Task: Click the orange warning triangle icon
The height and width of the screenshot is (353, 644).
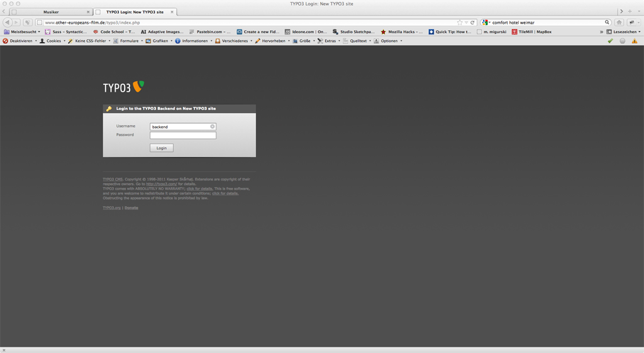Action: tap(634, 41)
